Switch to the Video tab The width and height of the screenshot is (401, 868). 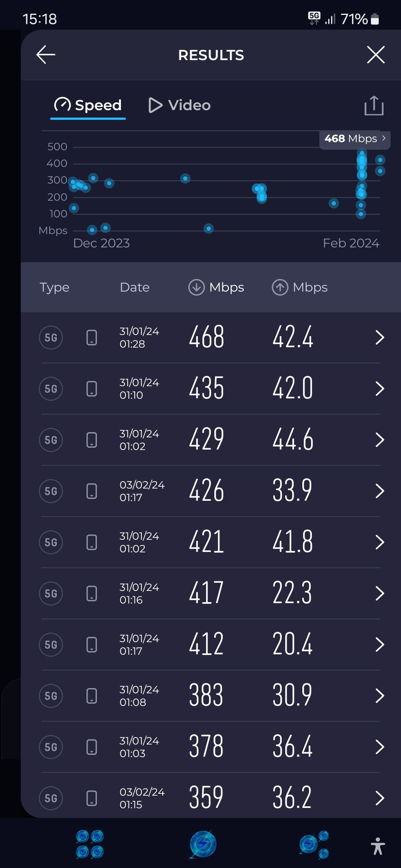[180, 105]
